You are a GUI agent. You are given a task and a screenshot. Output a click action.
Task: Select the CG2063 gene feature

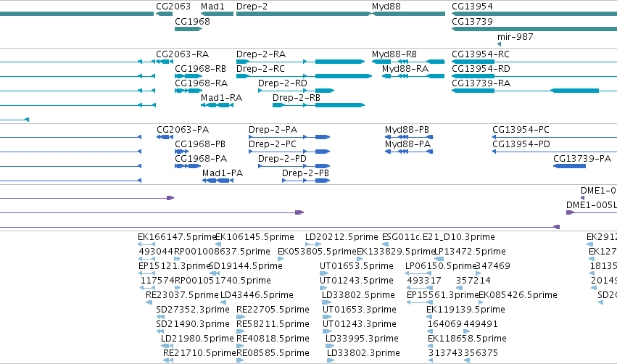[164, 14]
